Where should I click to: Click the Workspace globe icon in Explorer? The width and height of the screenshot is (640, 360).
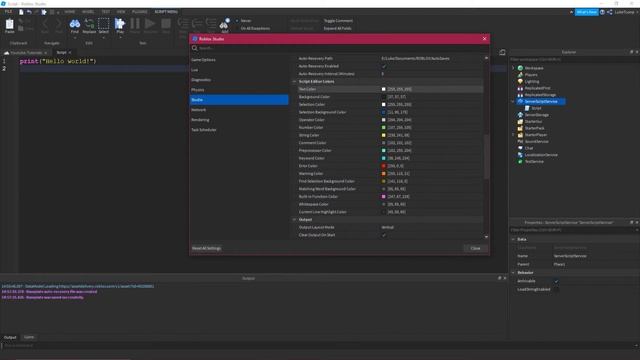tap(520, 68)
